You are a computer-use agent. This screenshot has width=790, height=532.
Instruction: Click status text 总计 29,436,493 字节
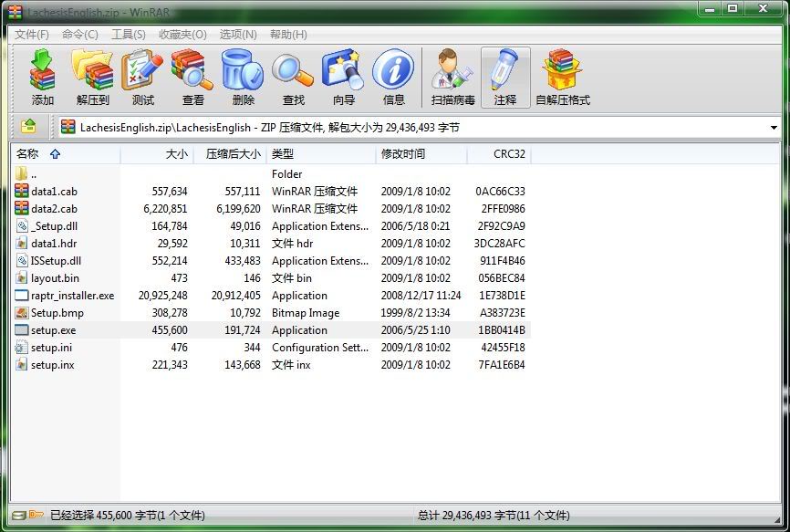[x=494, y=515]
